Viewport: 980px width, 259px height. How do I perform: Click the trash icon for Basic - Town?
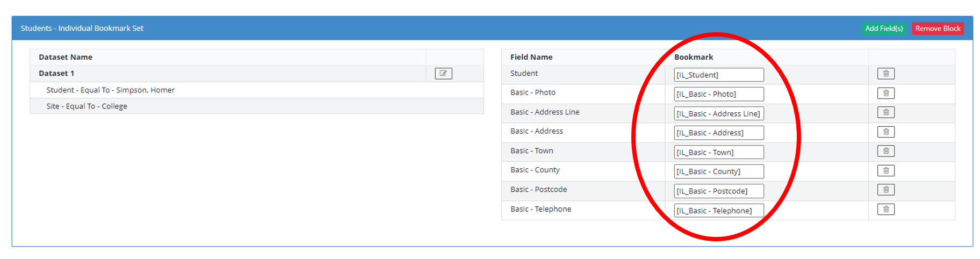pyautogui.click(x=885, y=151)
